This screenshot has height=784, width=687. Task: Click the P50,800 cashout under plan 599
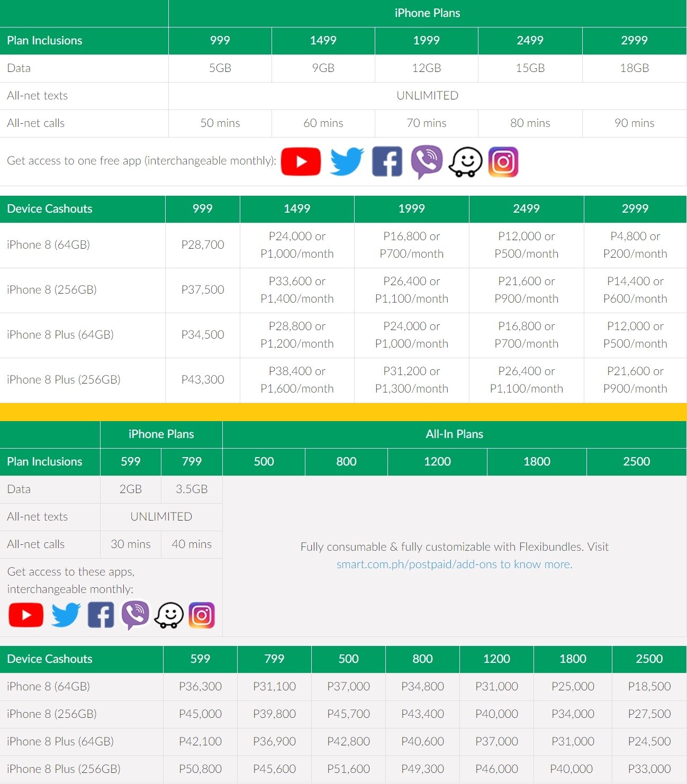pyautogui.click(x=200, y=769)
